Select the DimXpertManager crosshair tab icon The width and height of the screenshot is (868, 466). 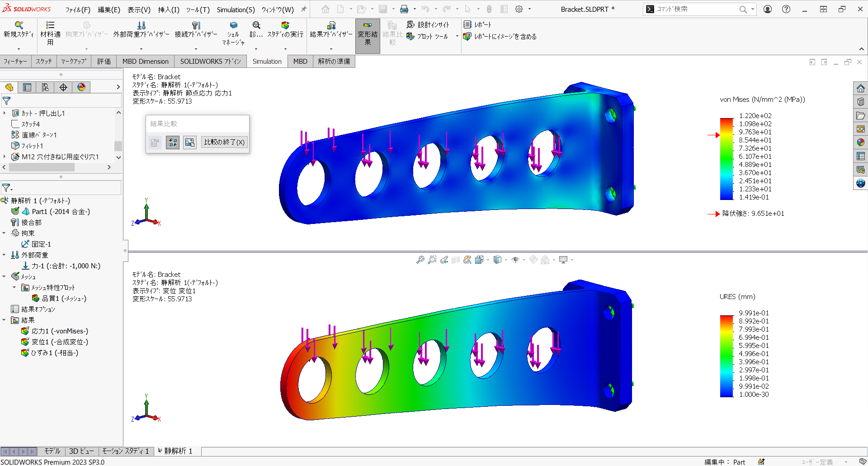click(x=63, y=87)
